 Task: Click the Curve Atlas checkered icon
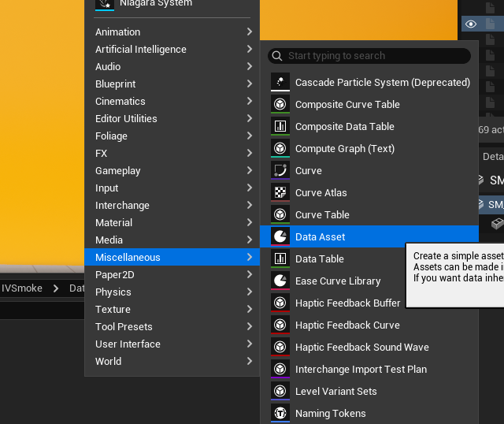[280, 192]
